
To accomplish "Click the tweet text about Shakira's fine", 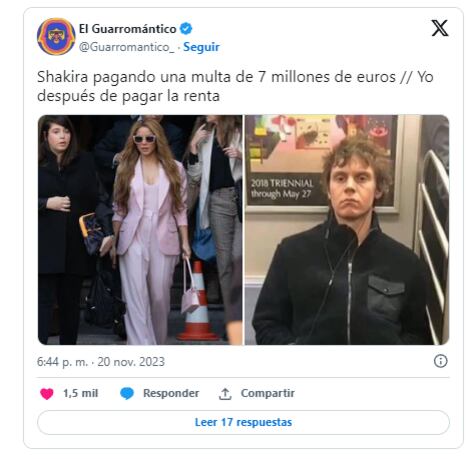I will click(235, 86).
